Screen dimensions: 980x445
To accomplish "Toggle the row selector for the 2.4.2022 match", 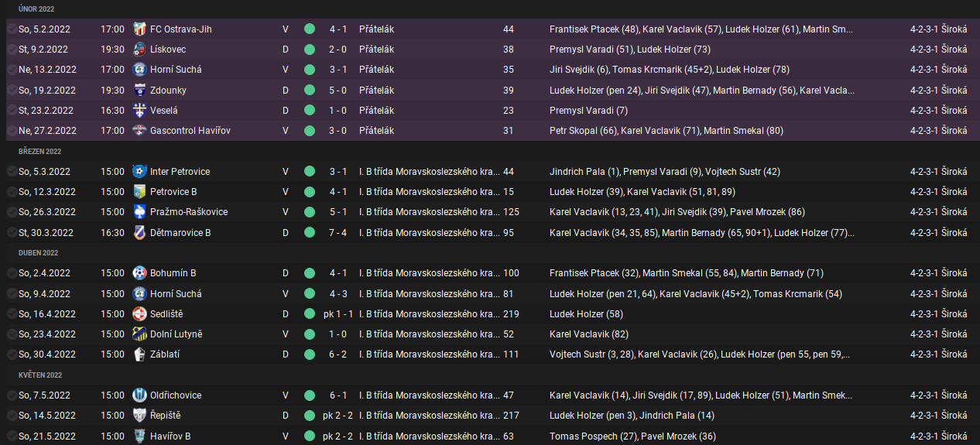I will [x=12, y=273].
